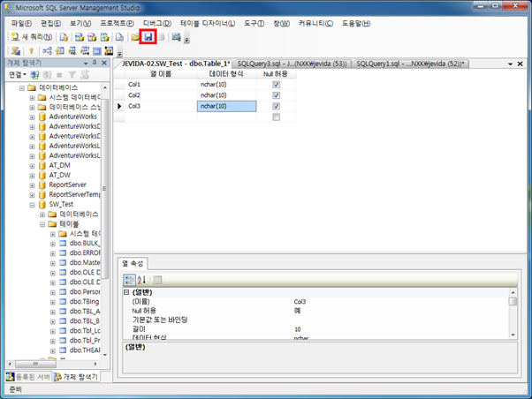
Task: Open the Table Designer (테이블 디자이너) menu
Action: point(208,23)
